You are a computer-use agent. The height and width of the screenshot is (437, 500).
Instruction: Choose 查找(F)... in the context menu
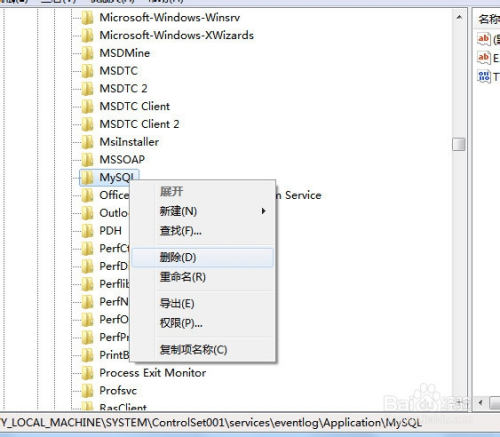tap(202, 231)
